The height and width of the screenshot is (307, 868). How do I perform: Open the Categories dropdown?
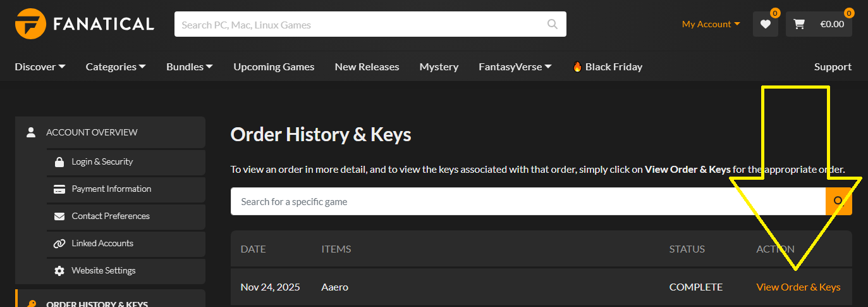pyautogui.click(x=116, y=66)
